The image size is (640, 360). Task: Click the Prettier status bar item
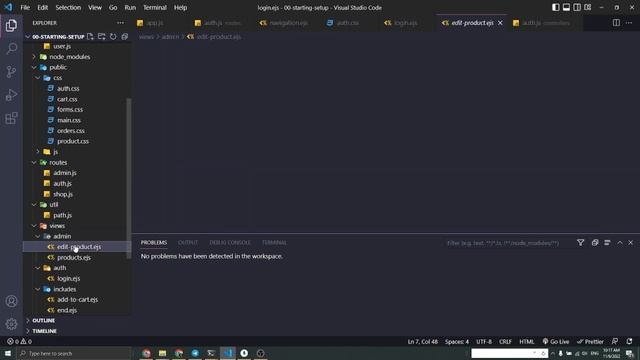(590, 342)
